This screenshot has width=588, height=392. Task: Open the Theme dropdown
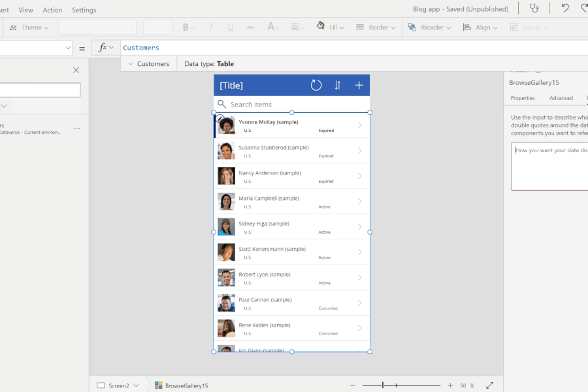click(31, 27)
